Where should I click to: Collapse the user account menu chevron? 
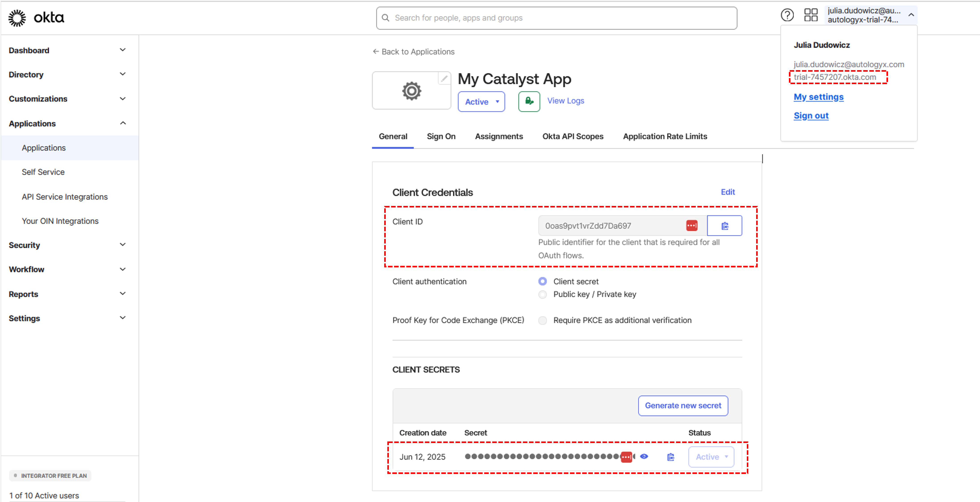[911, 15]
